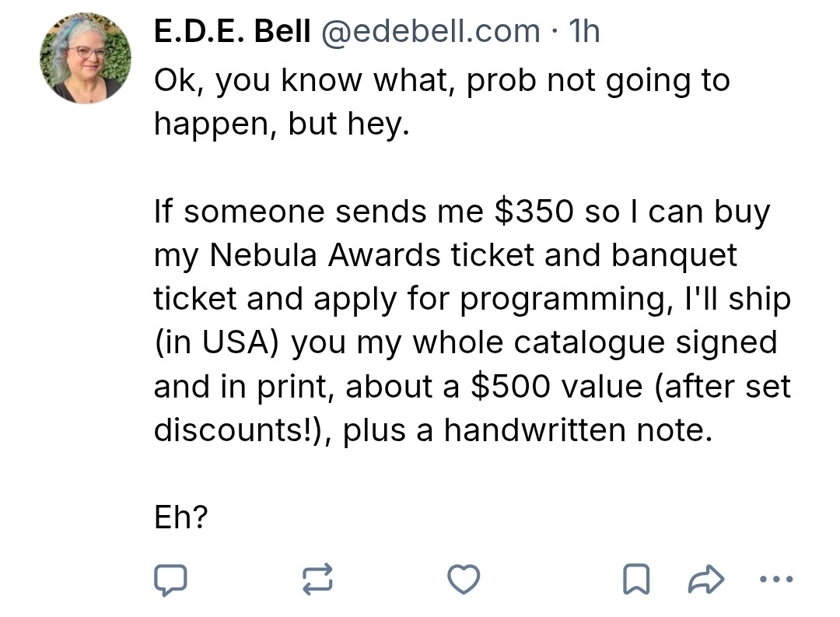The height and width of the screenshot is (617, 840).
Task: Open the repost options menu
Action: click(x=317, y=579)
